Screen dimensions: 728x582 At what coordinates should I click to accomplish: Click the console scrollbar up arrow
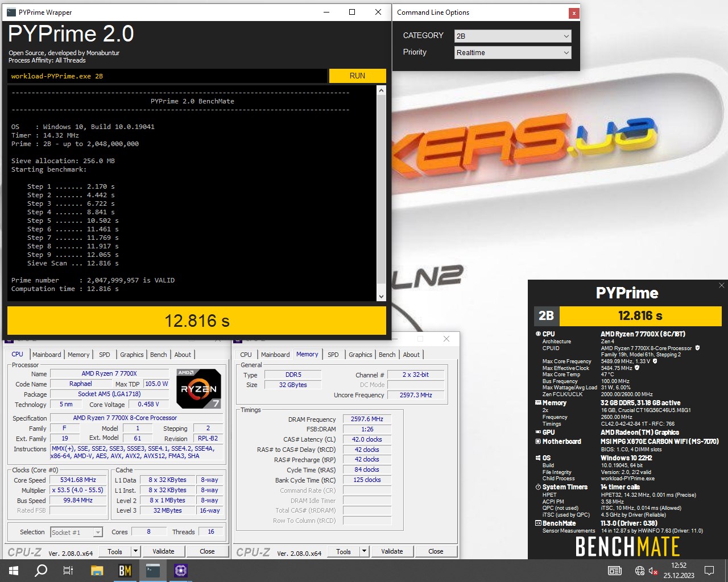[x=381, y=90]
